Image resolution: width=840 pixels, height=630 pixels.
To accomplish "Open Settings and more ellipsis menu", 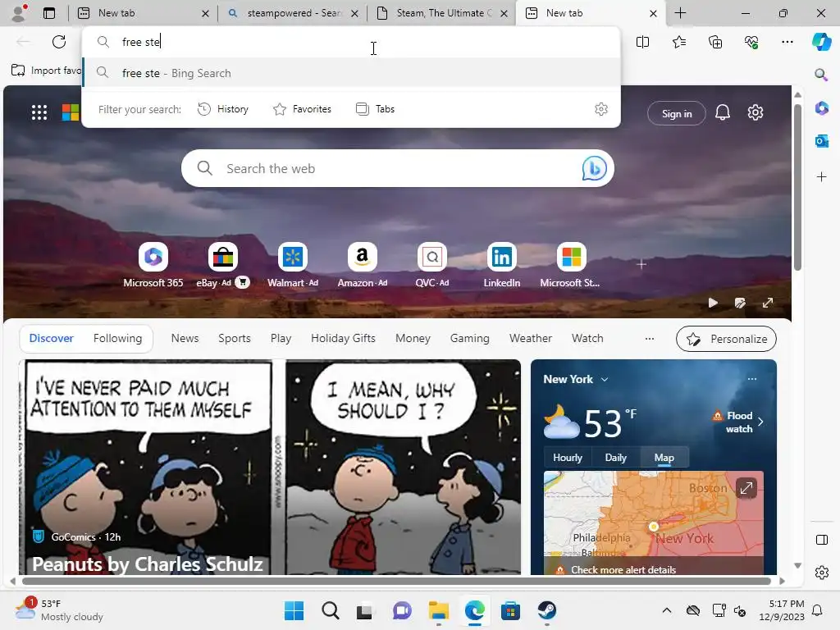I will [x=787, y=42].
